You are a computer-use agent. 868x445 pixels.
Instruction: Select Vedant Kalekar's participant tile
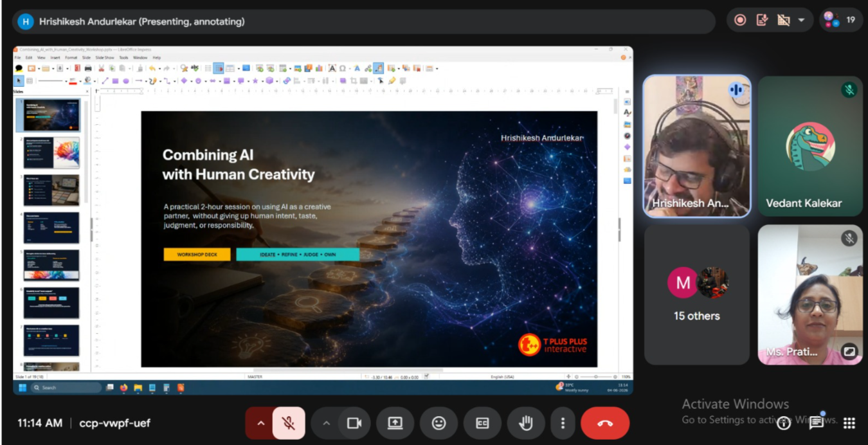click(810, 146)
